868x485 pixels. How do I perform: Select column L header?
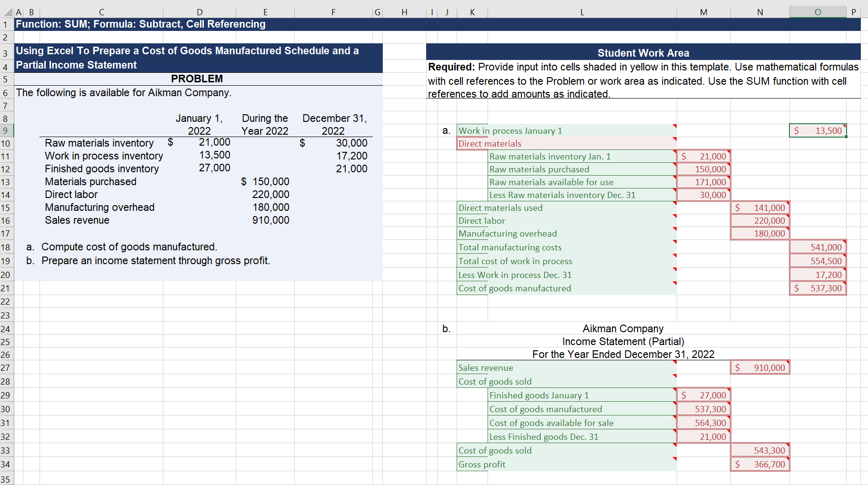point(582,12)
